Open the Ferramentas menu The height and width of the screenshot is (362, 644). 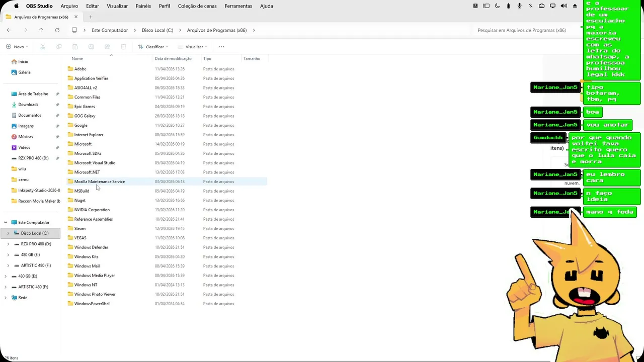pyautogui.click(x=238, y=6)
